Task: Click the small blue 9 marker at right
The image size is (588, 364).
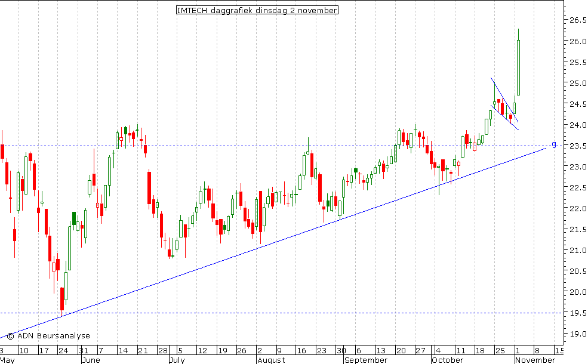Action: 554,144
